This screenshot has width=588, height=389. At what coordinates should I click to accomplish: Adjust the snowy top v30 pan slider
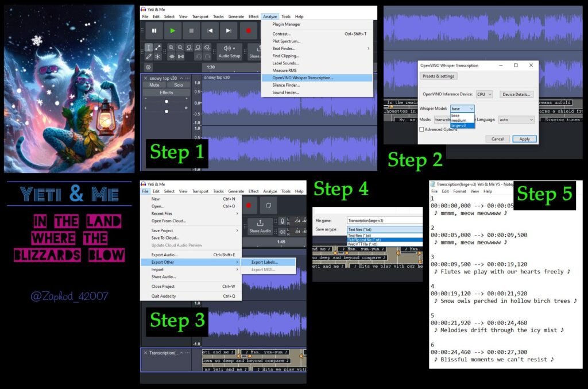(166, 111)
